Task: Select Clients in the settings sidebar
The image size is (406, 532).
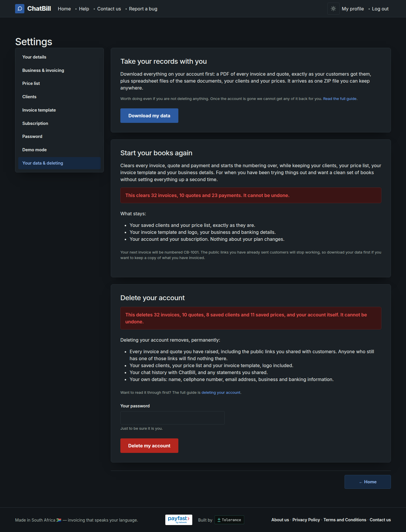Action: pos(59,97)
